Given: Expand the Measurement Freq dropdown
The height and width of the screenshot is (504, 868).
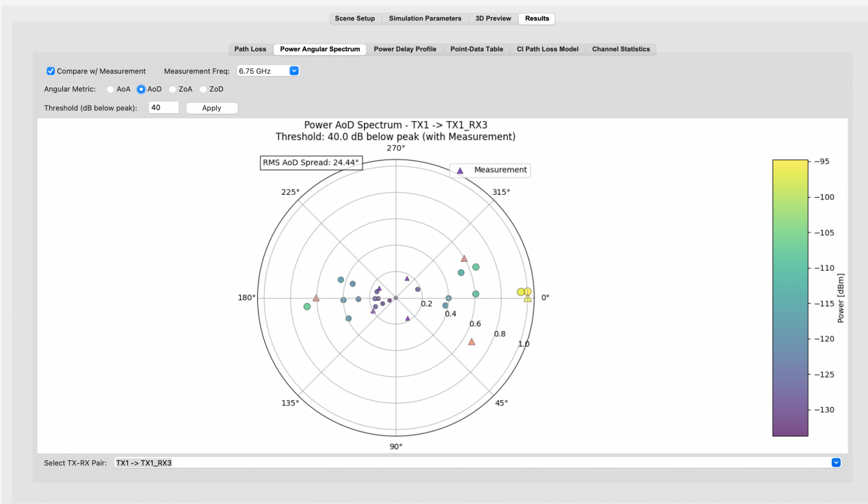Looking at the screenshot, I should click(x=267, y=71).
